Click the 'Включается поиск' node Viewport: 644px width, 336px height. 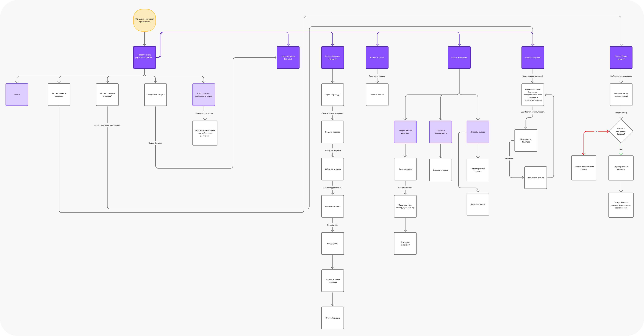(333, 206)
